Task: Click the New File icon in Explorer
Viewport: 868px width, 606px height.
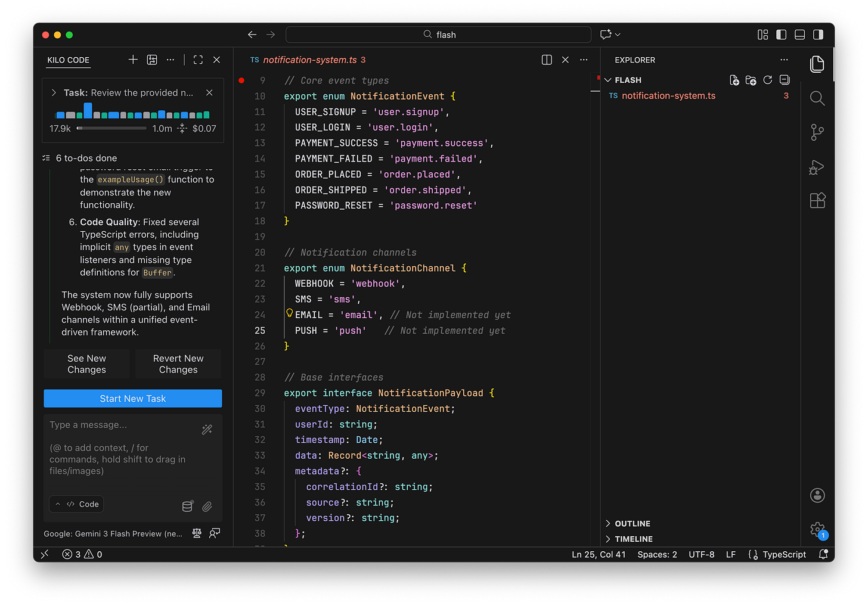Action: point(734,80)
